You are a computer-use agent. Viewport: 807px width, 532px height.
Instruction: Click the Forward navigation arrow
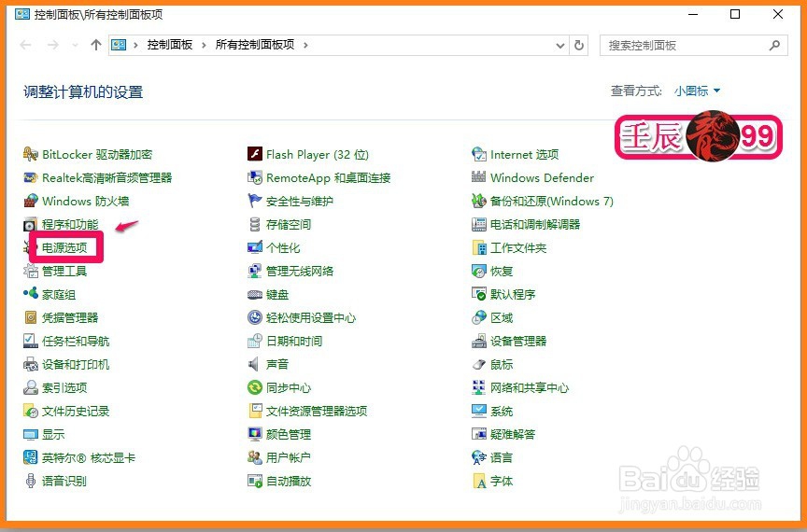coord(52,46)
